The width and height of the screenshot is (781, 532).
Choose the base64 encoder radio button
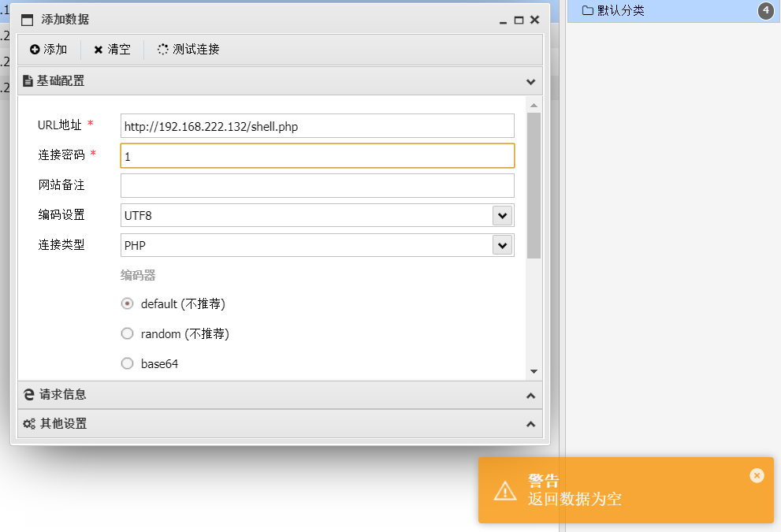(128, 364)
